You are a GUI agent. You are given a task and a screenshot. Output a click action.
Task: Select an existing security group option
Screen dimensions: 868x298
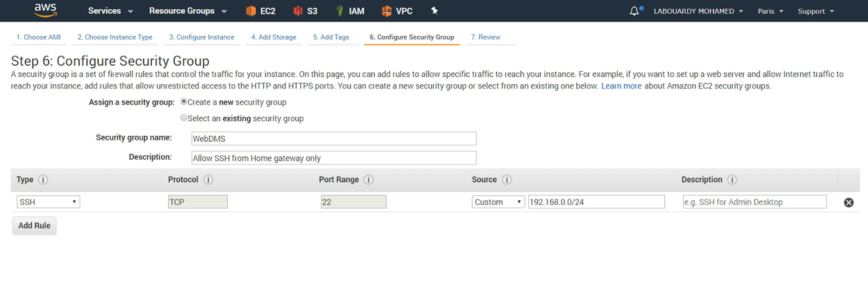(x=184, y=118)
